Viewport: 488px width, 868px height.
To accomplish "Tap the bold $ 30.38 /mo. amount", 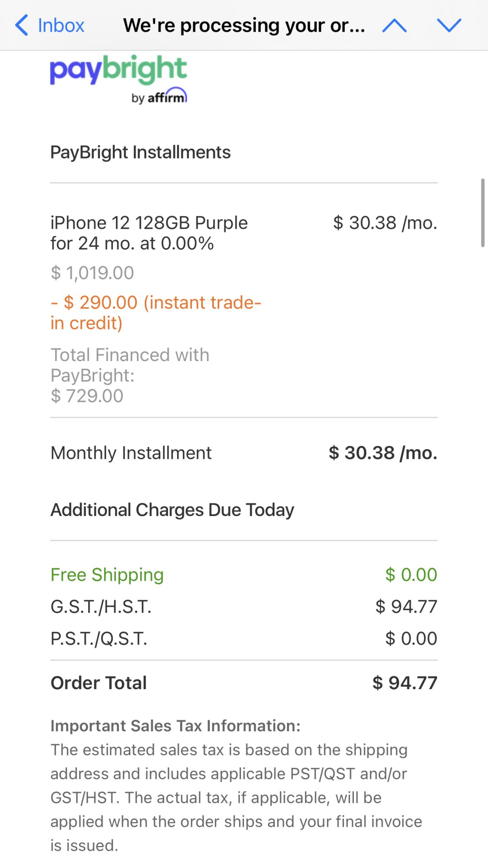I will pos(382,453).
